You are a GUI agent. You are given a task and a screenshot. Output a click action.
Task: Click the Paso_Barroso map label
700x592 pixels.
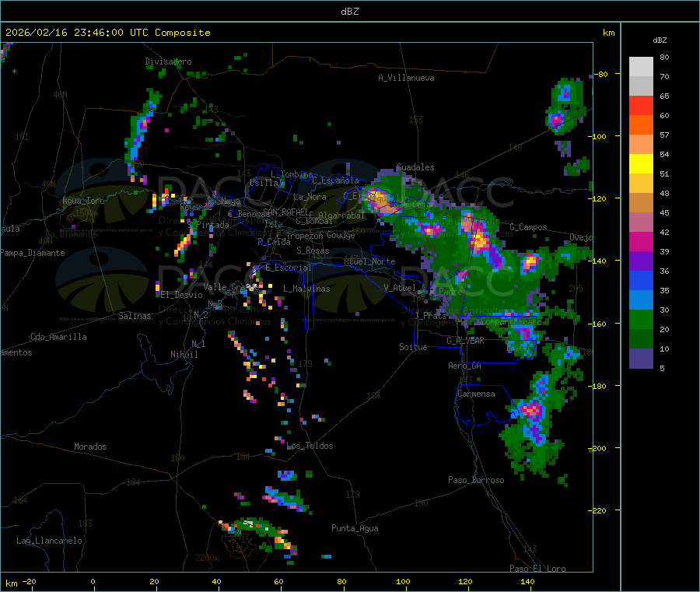click(476, 480)
